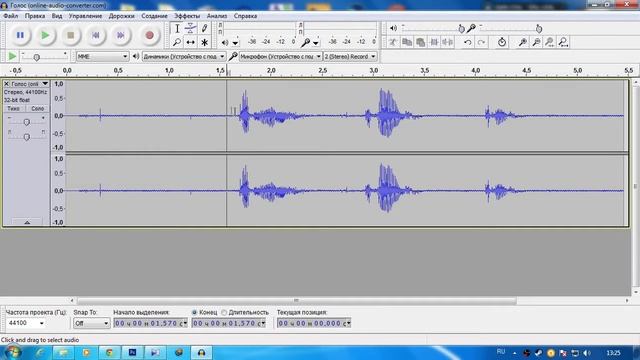Open the input meter dropdown arrow
The height and width of the screenshot is (360, 640).
(316, 43)
